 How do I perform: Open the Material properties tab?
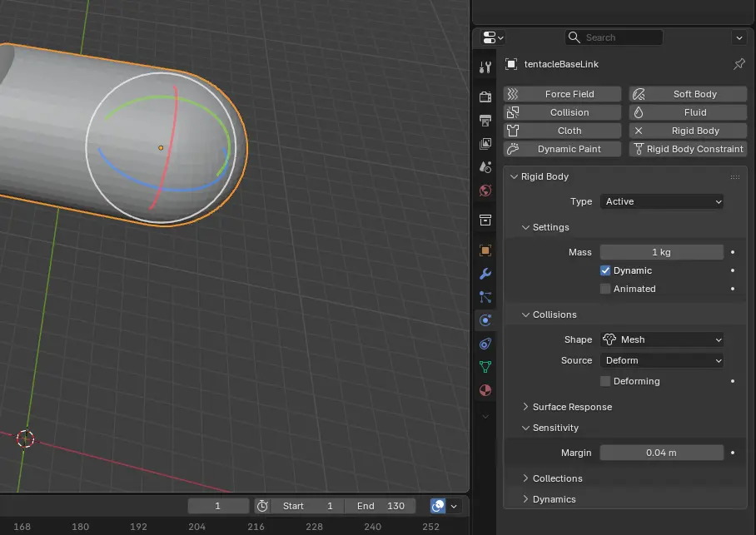coord(485,389)
